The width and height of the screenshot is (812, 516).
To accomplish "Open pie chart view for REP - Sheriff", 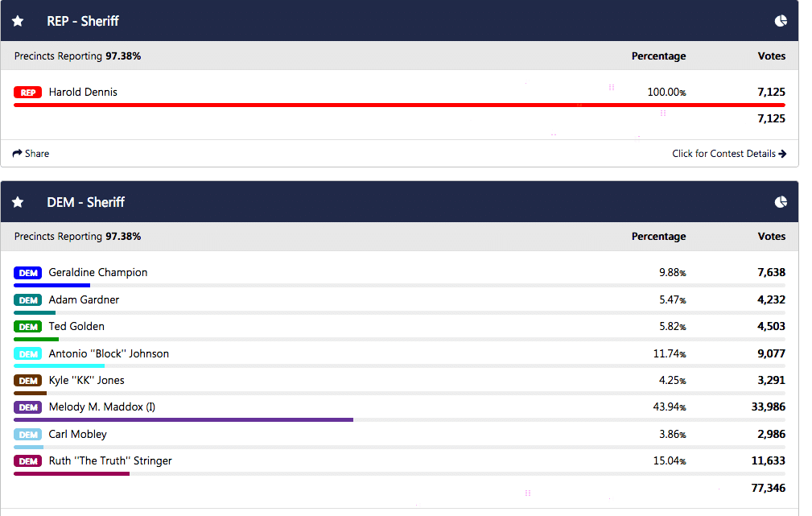I will click(x=781, y=21).
